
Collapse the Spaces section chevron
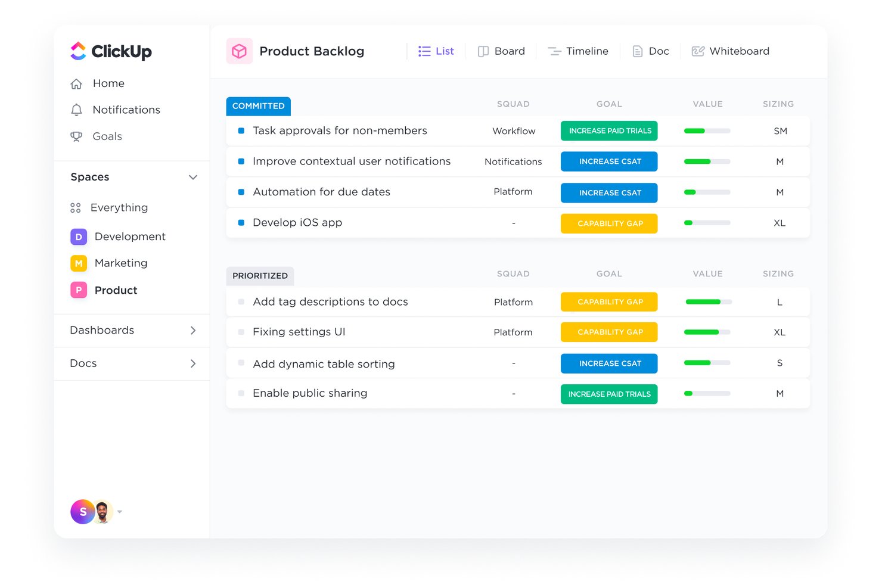pos(193,178)
